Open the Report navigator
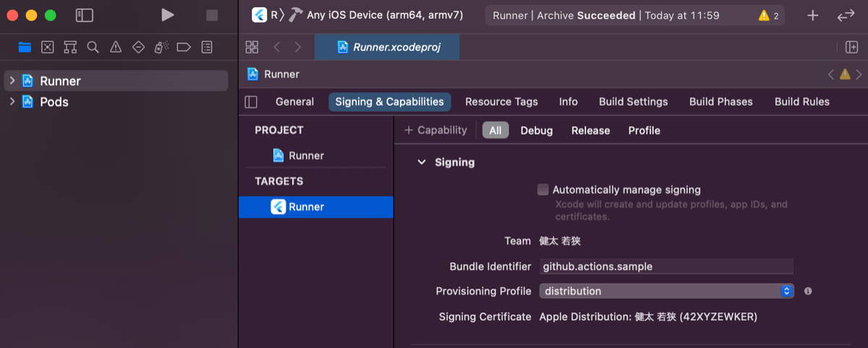The height and width of the screenshot is (348, 868). [x=207, y=47]
